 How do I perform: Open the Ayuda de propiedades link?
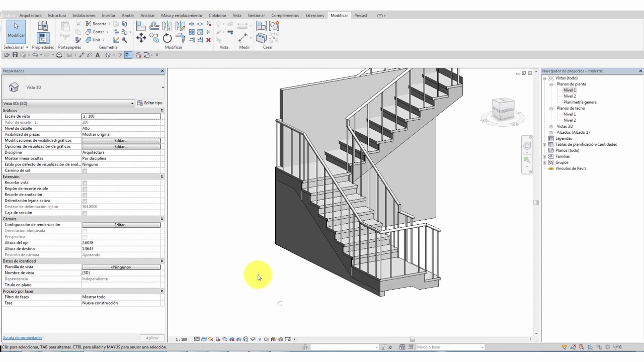tap(22, 338)
